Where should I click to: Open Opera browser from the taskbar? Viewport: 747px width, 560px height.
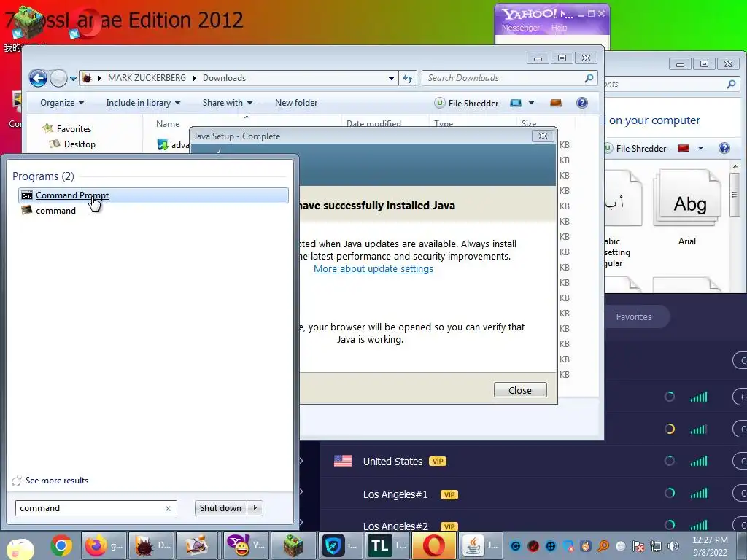[x=433, y=545]
